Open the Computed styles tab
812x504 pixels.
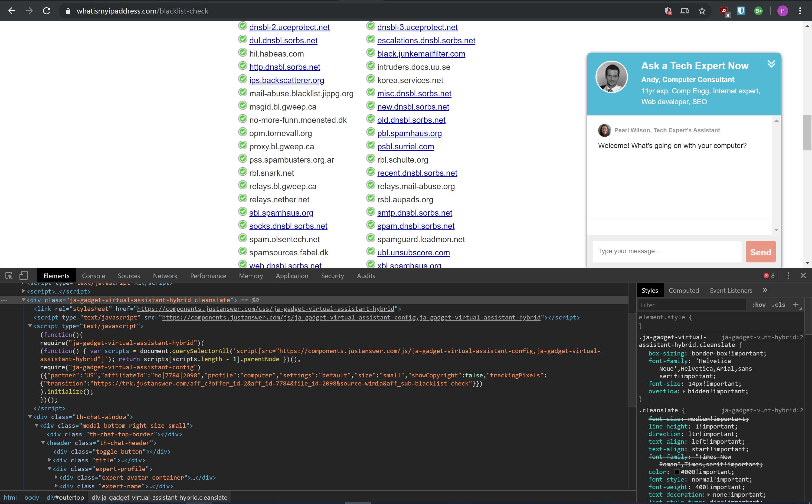tap(684, 290)
